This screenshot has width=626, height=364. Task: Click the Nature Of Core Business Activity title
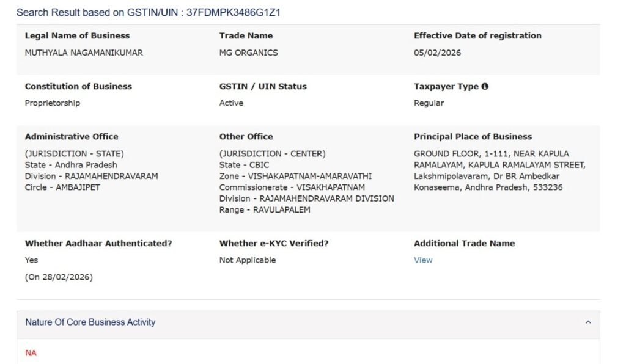pyautogui.click(x=90, y=322)
